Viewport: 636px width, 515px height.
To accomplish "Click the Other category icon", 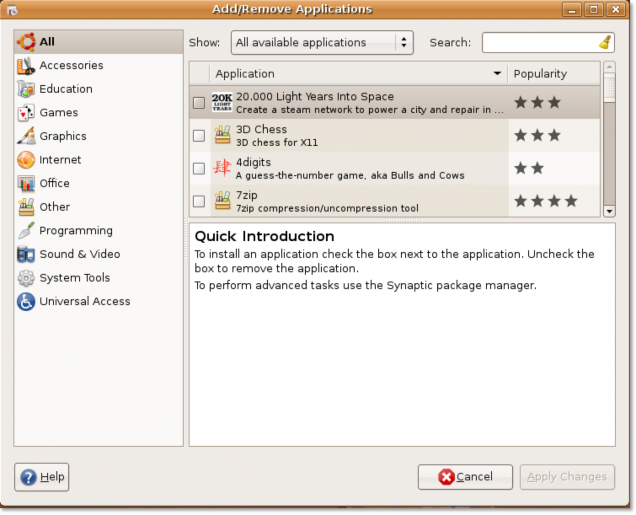I will click(x=26, y=207).
